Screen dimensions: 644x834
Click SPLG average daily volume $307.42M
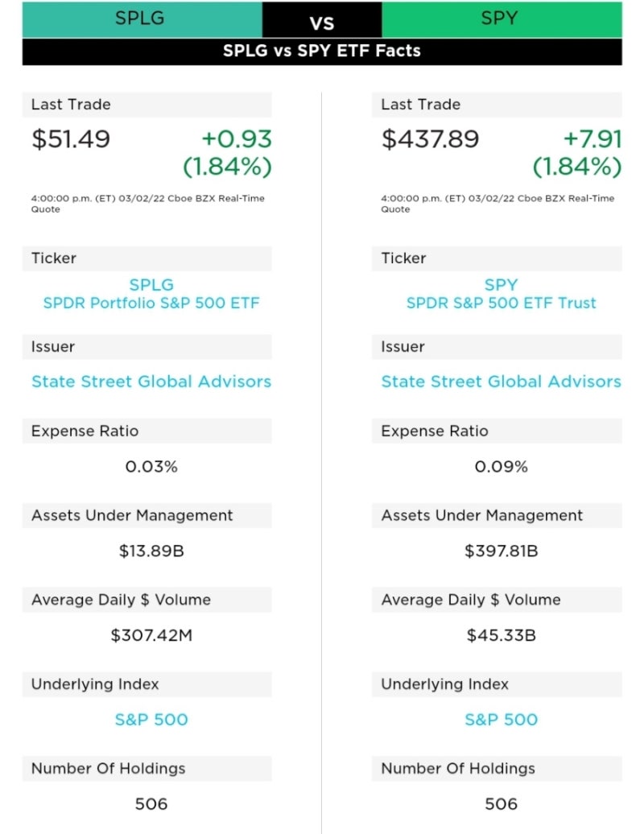151,636
